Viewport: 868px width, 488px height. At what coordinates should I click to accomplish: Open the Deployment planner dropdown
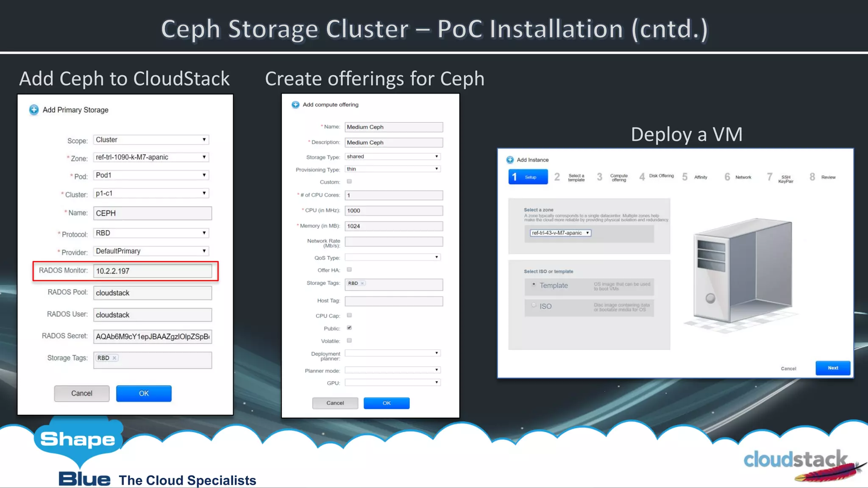click(x=393, y=353)
